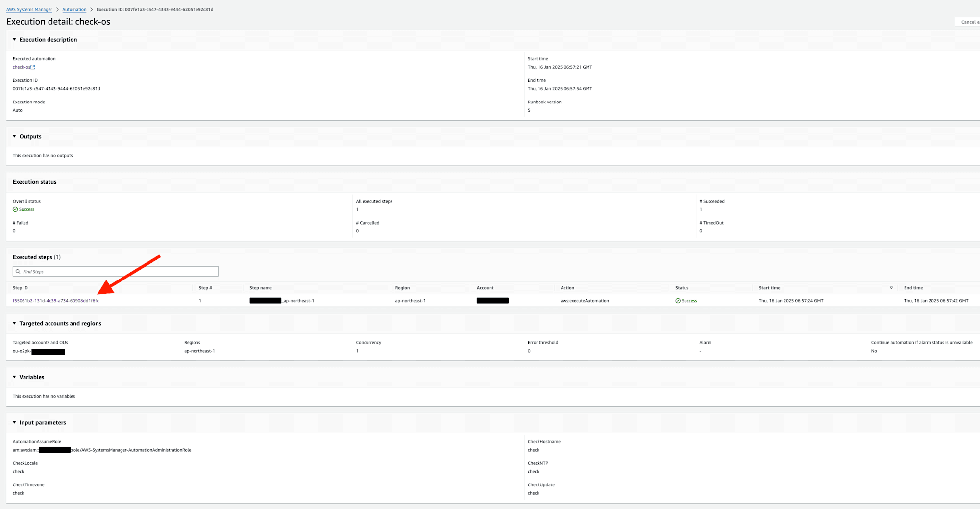The image size is (980, 509).
Task: Sort by Step ID column header
Action: point(20,288)
